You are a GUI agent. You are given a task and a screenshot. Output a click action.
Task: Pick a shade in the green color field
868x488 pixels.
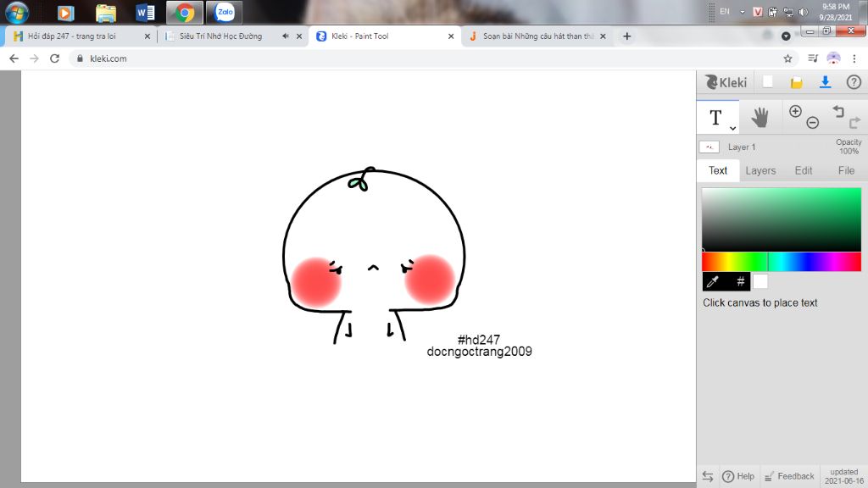click(x=782, y=219)
